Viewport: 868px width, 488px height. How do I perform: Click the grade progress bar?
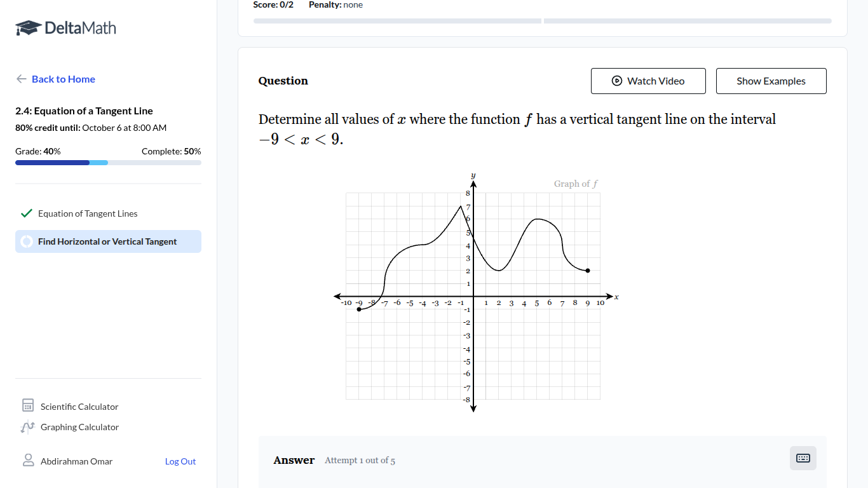tap(108, 163)
